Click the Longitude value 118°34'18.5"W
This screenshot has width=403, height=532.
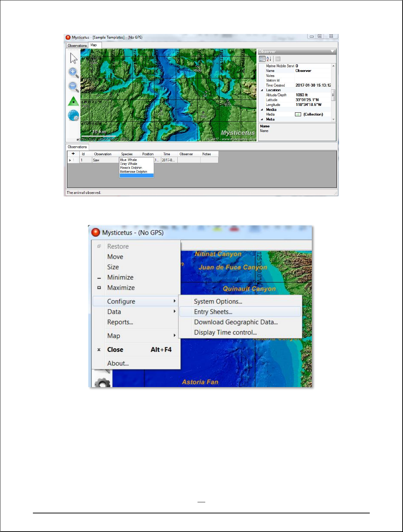coord(313,105)
